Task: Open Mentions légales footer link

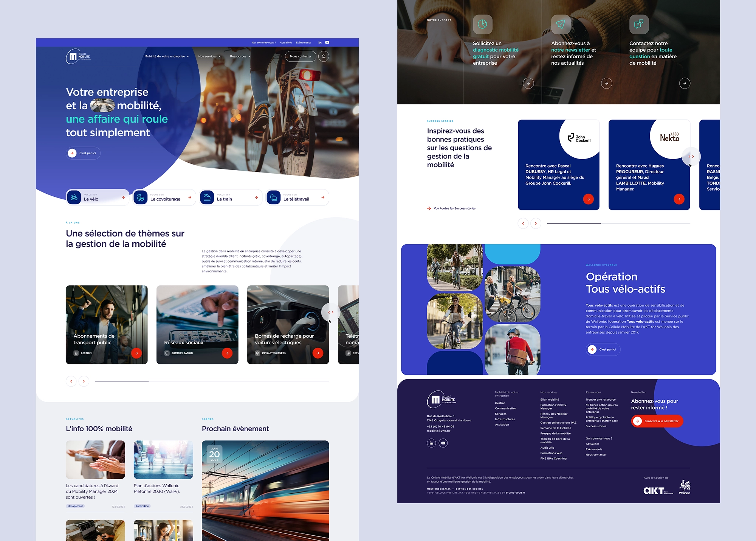Action: (439, 489)
